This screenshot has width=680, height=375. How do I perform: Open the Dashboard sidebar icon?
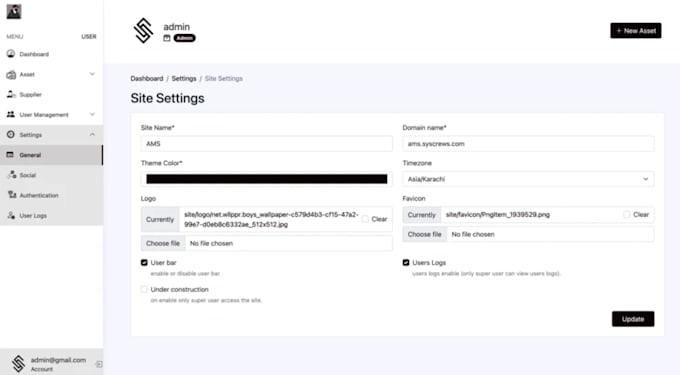(x=11, y=54)
